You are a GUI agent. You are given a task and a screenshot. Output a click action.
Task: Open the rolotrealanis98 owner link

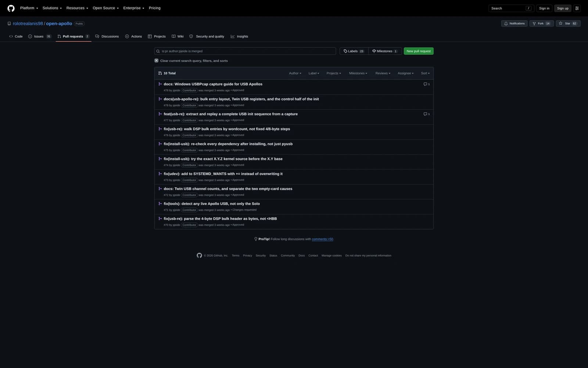click(x=28, y=24)
